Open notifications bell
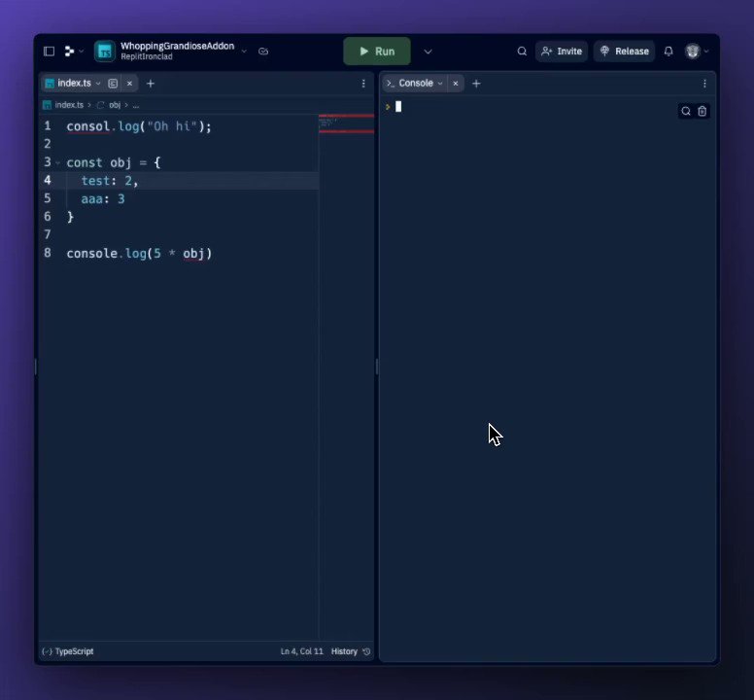 668,51
